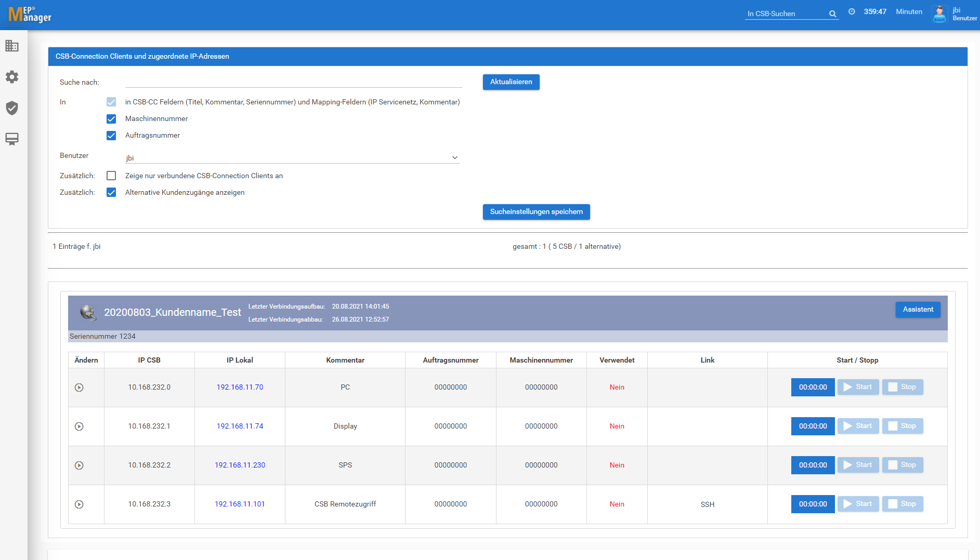
Task: Click edit arrow icon for 10.168.232.0 row
Action: (79, 388)
